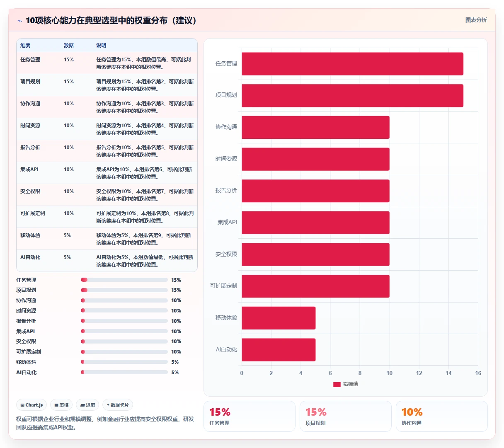Screen dimensions: 504x448
Task: Click the 移动体验 progress bar
Action: [124, 362]
